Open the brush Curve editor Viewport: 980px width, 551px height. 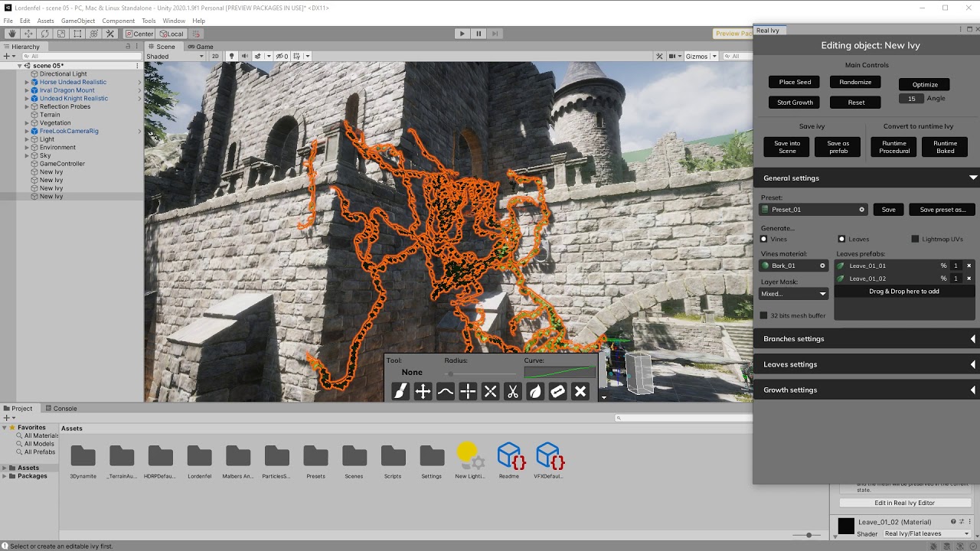[x=560, y=373]
